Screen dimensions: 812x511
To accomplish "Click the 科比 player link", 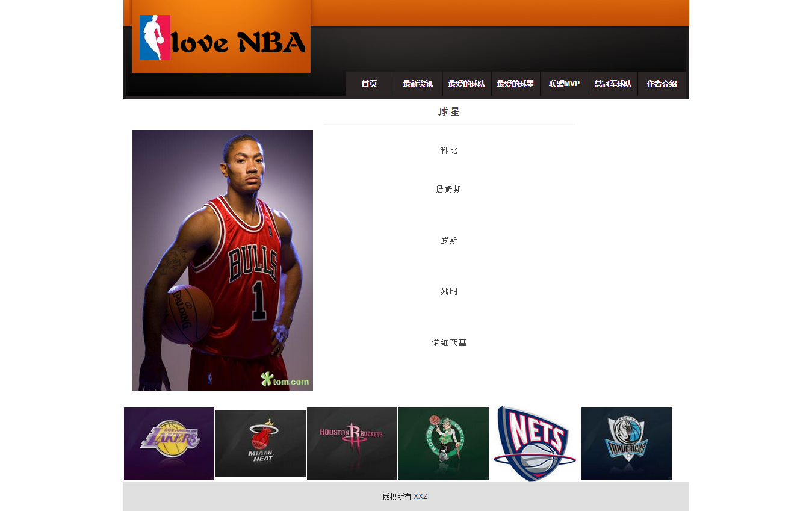I will [449, 151].
